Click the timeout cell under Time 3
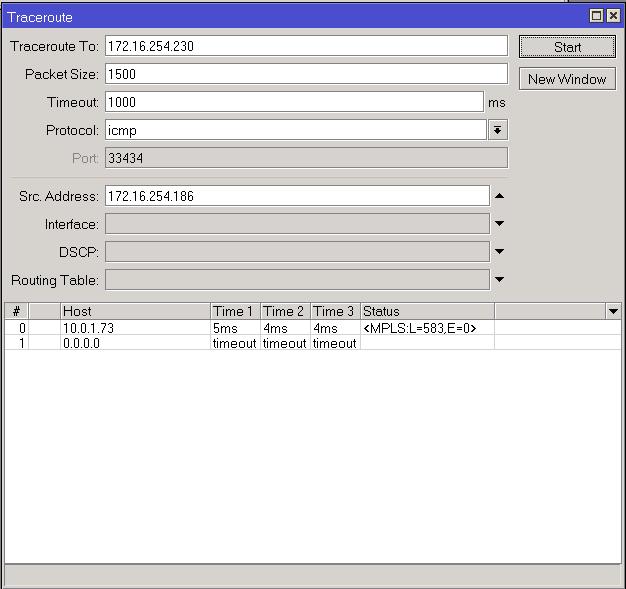Viewport: 626px width, 589px height. click(x=335, y=343)
